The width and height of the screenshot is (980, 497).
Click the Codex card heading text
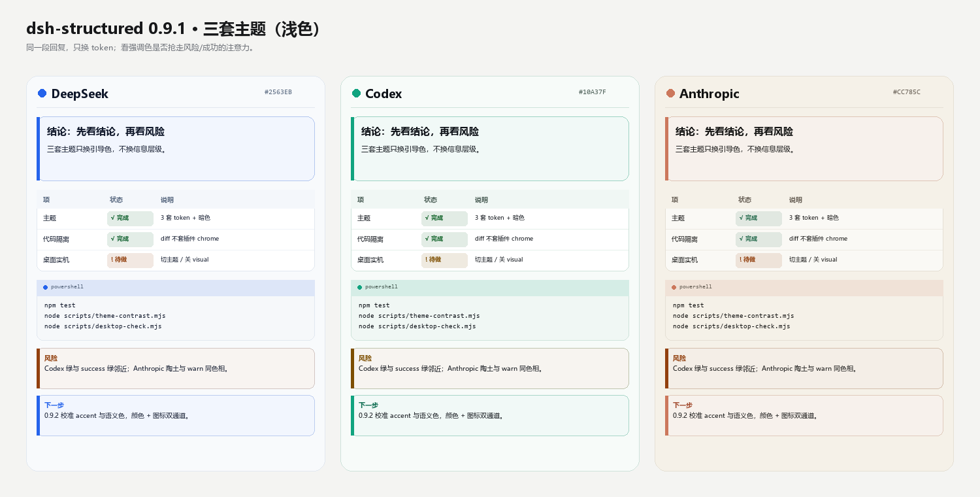pos(384,94)
